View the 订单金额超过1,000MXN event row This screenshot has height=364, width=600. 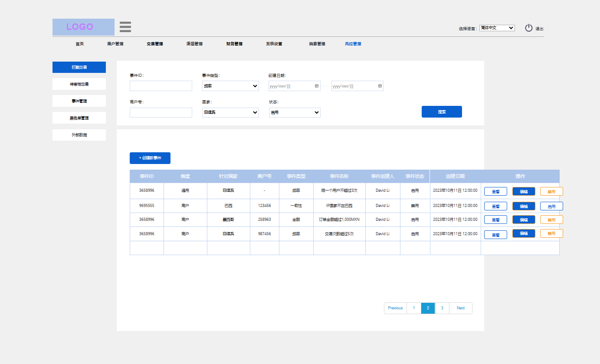495,220
